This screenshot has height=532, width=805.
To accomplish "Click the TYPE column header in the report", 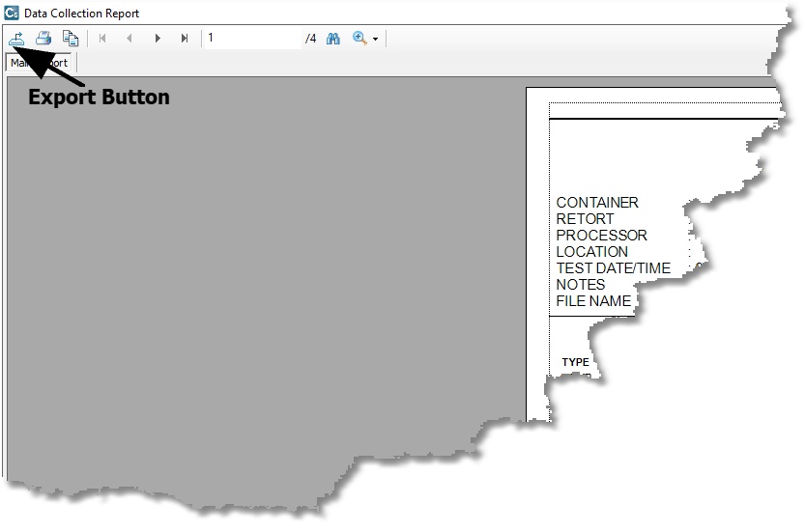I will [576, 362].
